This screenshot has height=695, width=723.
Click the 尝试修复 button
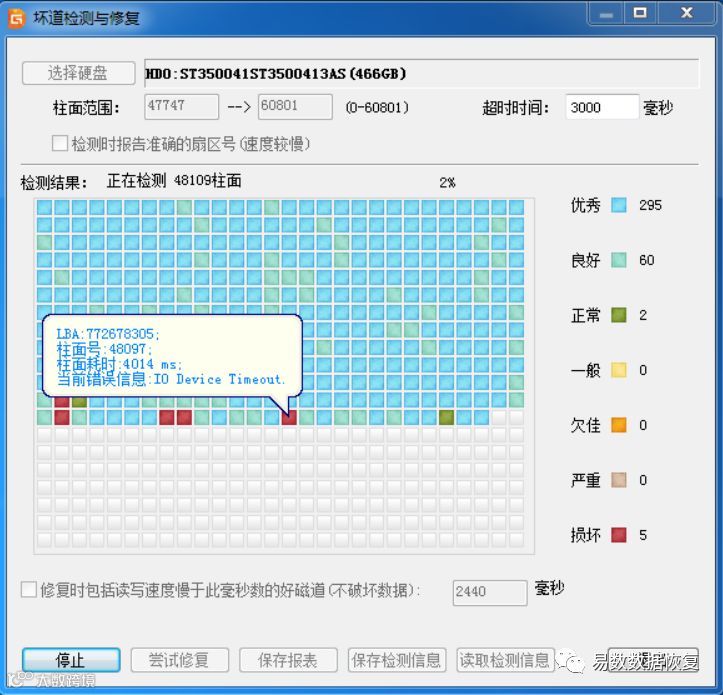coord(179,660)
